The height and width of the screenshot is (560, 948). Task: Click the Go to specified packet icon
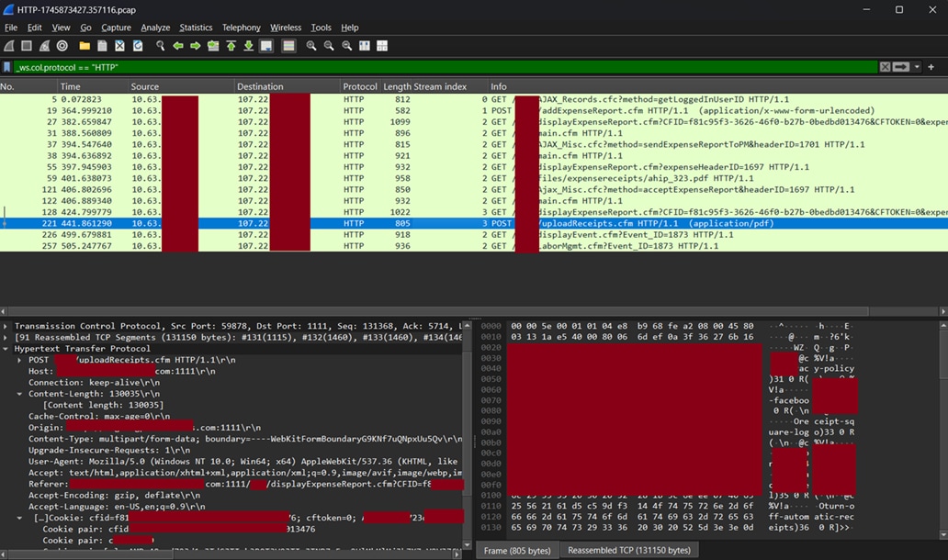tap(213, 46)
